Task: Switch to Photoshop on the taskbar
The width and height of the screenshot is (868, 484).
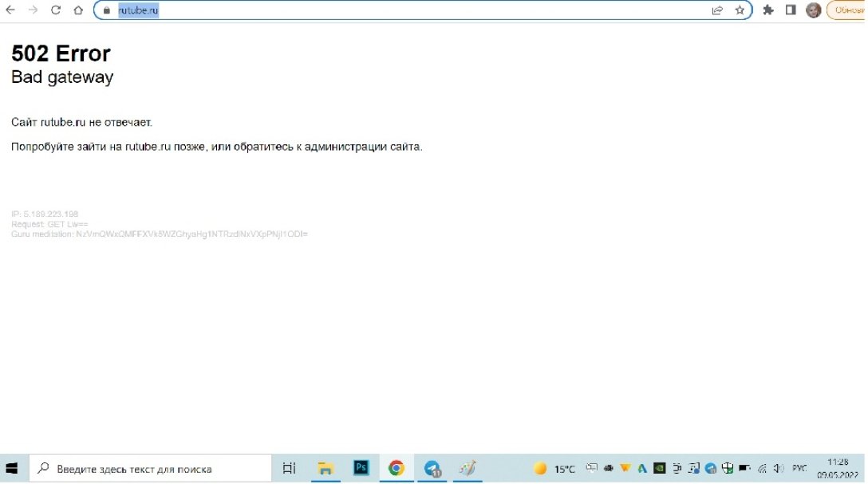Action: [361, 468]
